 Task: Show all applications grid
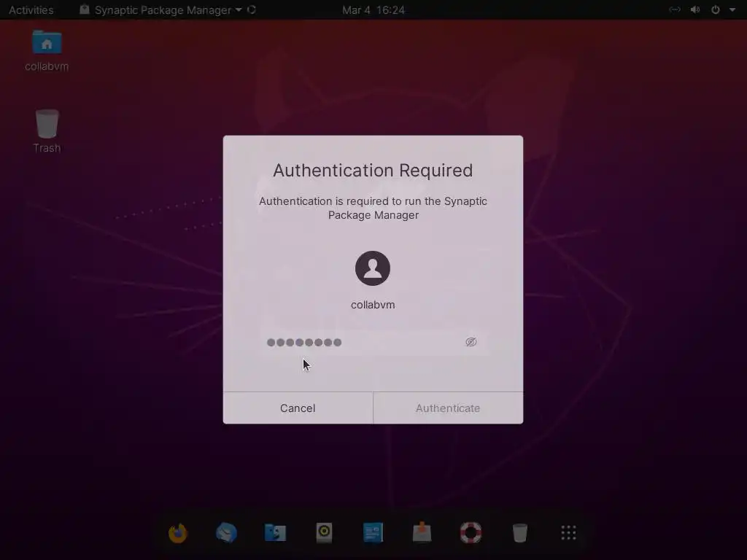(x=568, y=533)
